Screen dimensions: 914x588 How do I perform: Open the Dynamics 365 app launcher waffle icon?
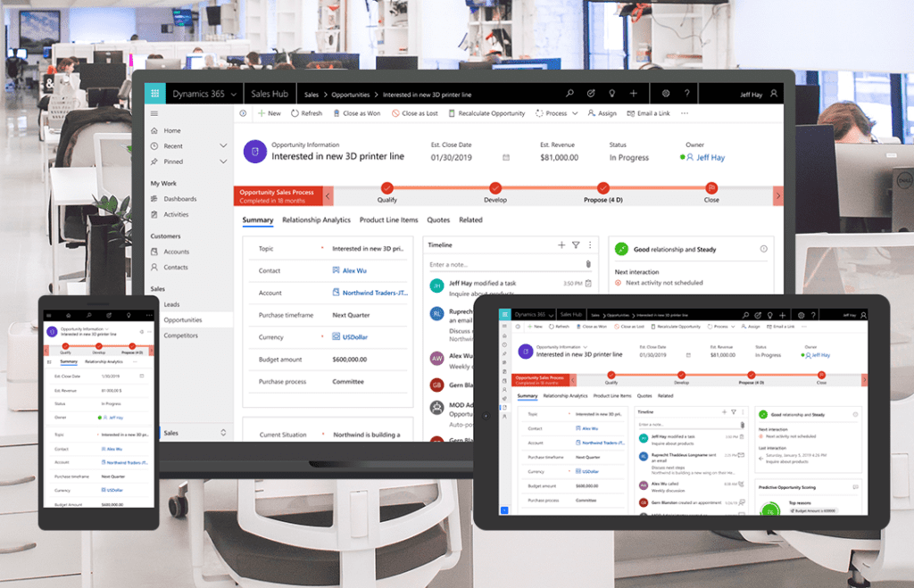[x=154, y=93]
